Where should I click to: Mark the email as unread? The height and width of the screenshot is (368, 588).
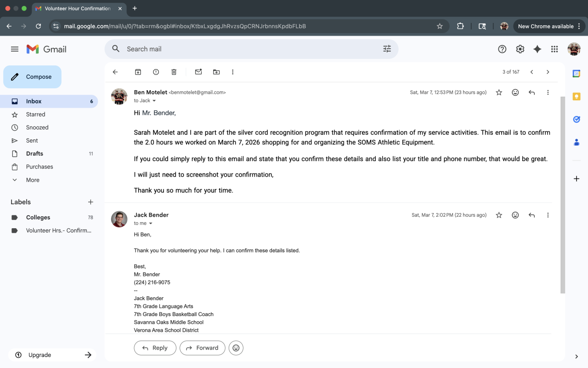tap(198, 72)
